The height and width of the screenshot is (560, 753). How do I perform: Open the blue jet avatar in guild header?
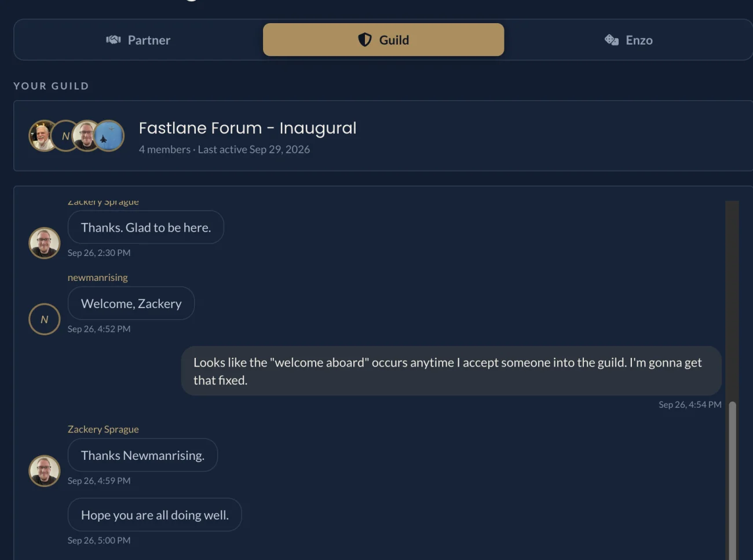click(109, 136)
